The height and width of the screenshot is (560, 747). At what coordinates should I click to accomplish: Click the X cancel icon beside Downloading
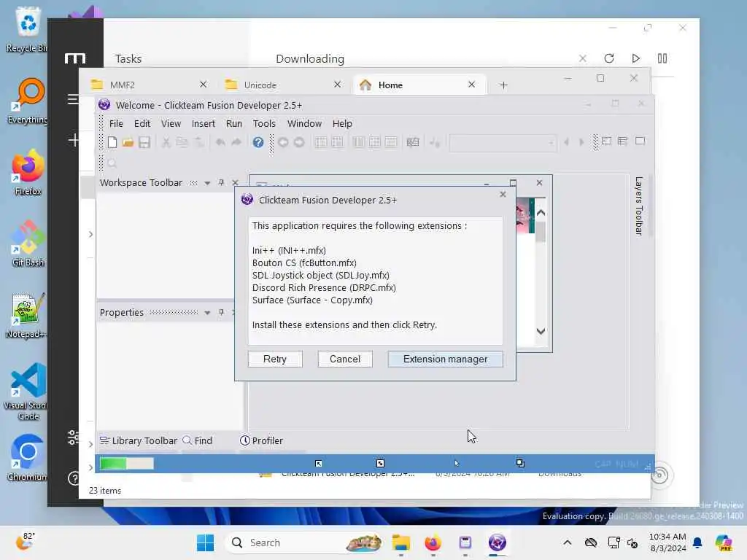pos(582,58)
